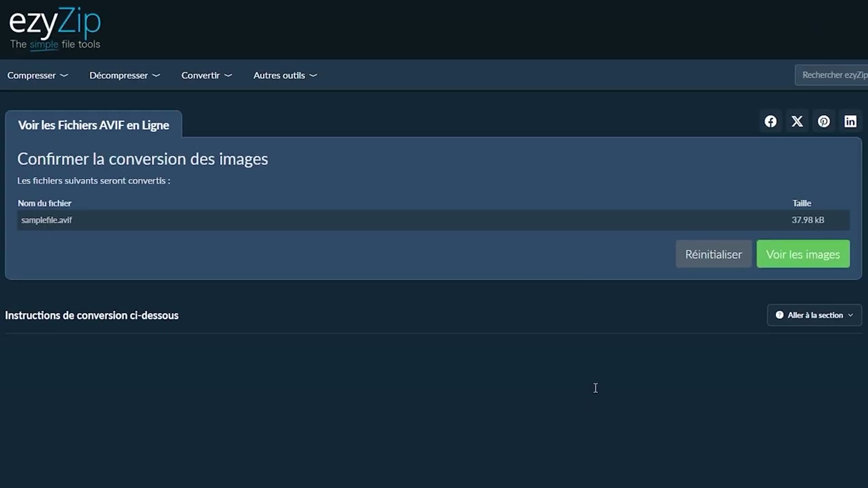Viewport: 868px width, 488px height.
Task: Select the samplefile.avif file name
Action: pos(47,220)
